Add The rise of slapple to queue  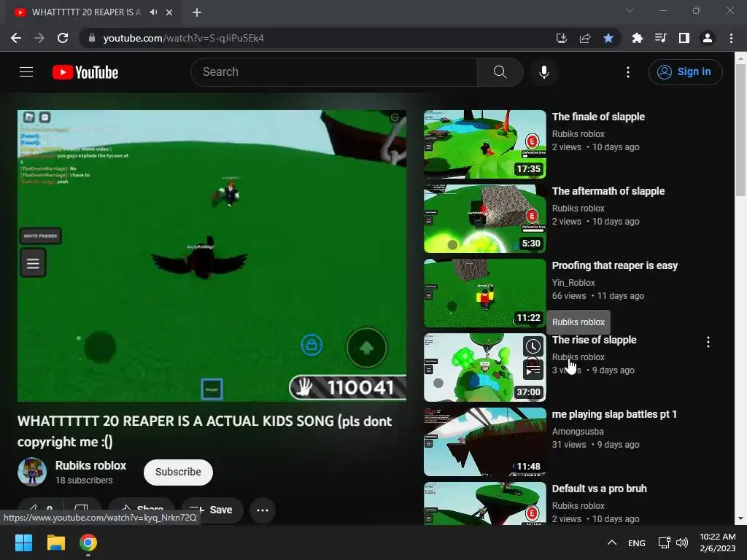pyautogui.click(x=533, y=369)
